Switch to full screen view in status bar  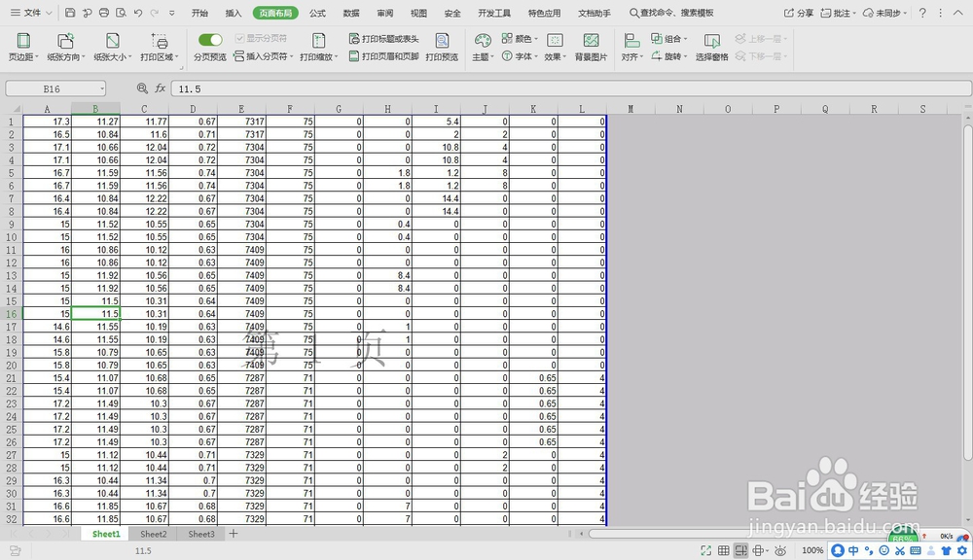(705, 550)
